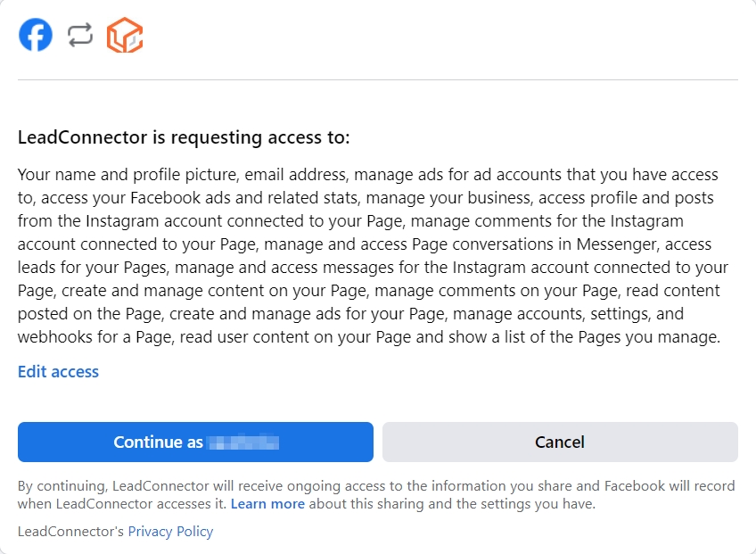The image size is (756, 554).
Task: Click the horizontal divider below the logos
Action: click(x=378, y=80)
